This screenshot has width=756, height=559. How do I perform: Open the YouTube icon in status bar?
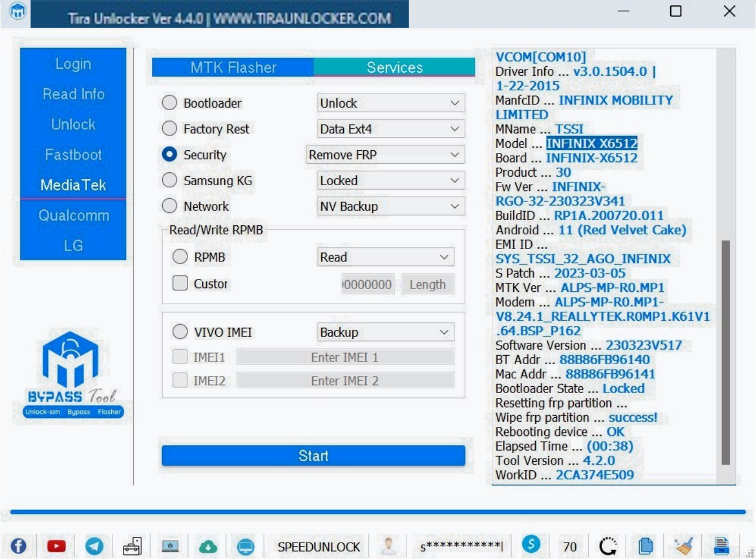(x=56, y=546)
